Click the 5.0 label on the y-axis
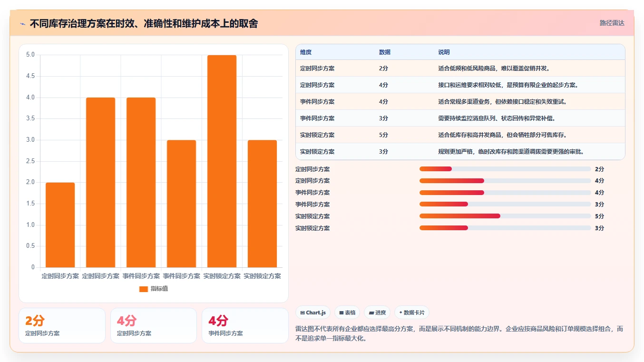Image resolution: width=644 pixels, height=362 pixels. click(x=30, y=55)
